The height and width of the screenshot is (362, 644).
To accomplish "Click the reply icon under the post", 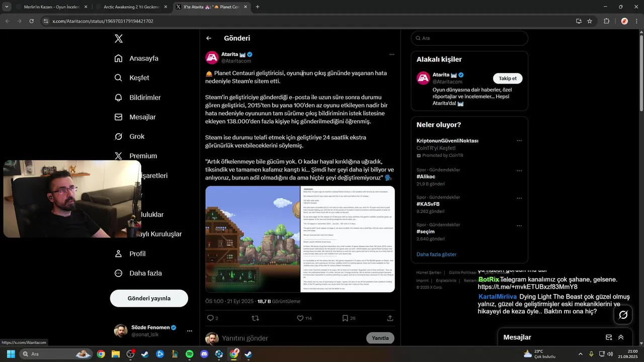I will click(x=210, y=318).
